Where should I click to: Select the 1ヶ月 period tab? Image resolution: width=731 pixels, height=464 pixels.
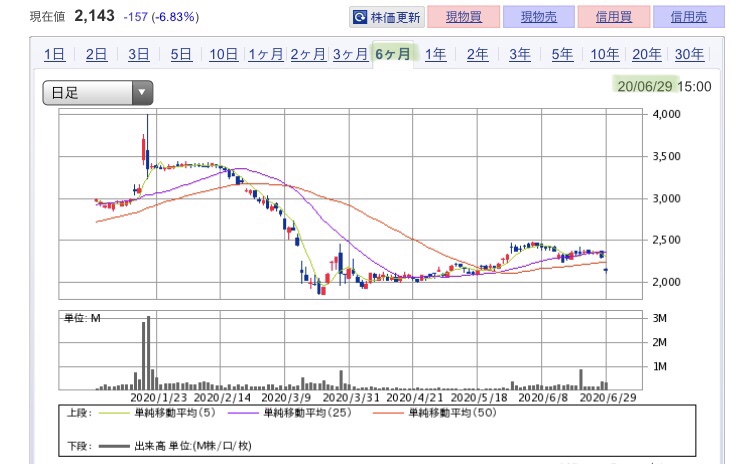[266, 55]
